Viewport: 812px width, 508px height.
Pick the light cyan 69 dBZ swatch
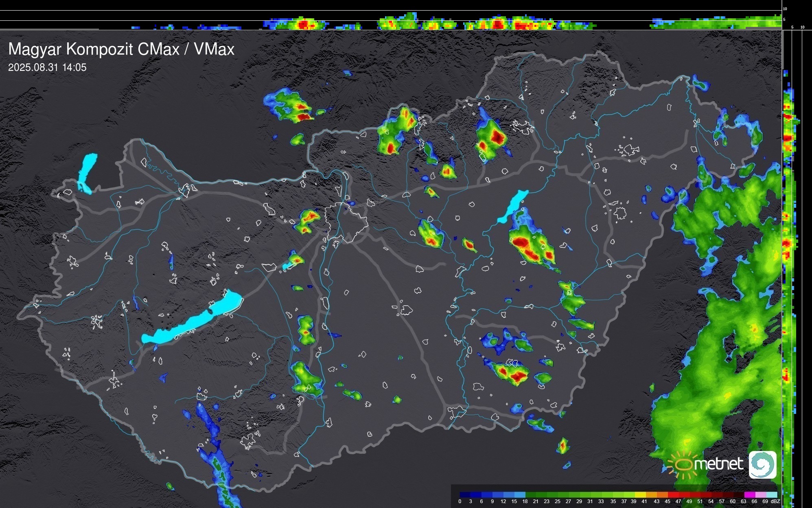point(771,495)
